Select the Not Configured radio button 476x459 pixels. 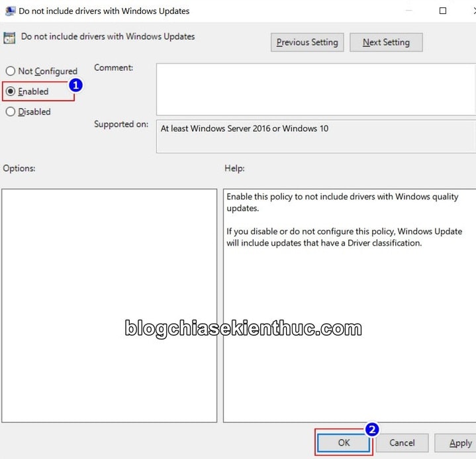point(11,71)
